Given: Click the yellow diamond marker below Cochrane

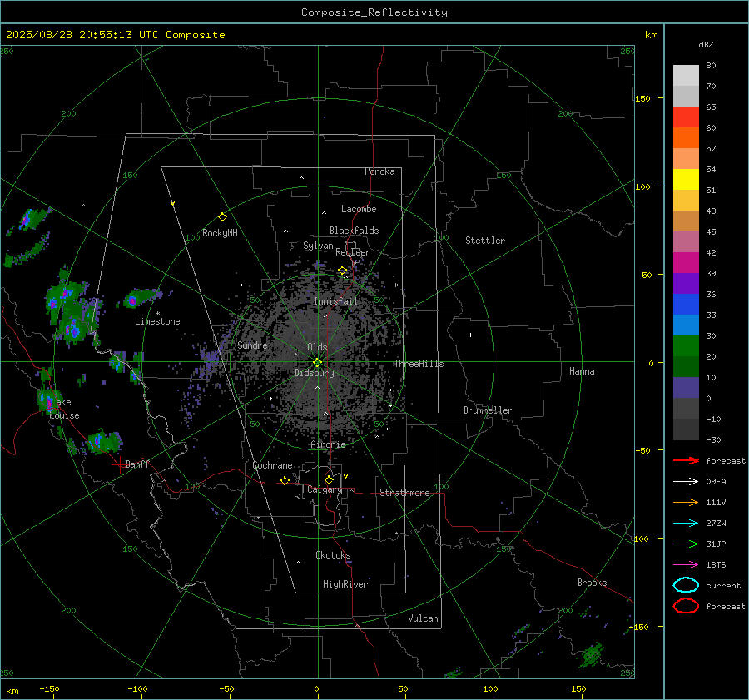Looking at the screenshot, I should [285, 480].
